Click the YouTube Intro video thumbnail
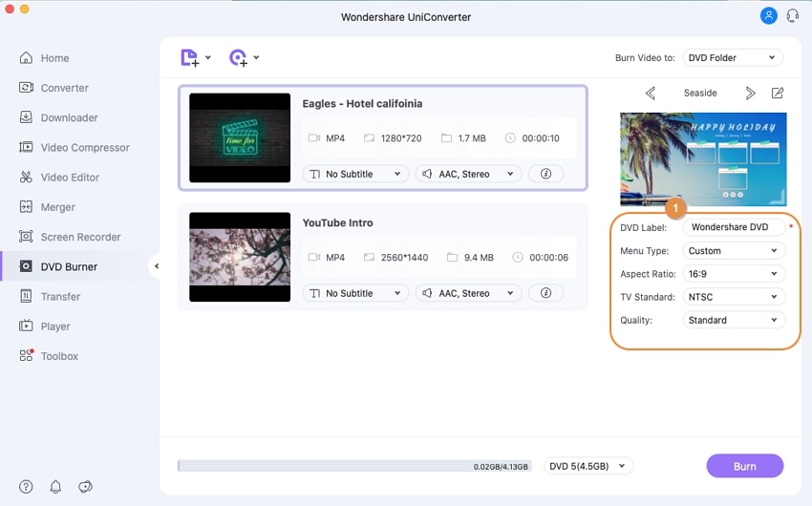Image resolution: width=812 pixels, height=506 pixels. (x=240, y=257)
